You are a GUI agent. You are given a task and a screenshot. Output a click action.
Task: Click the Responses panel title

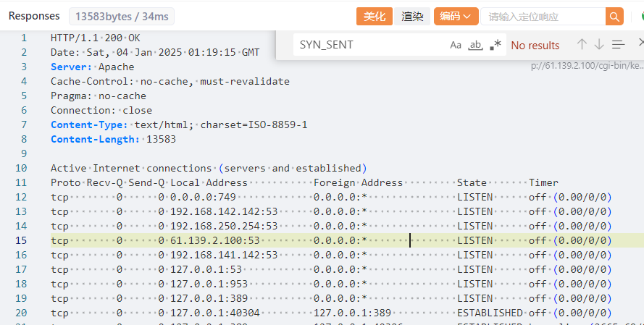34,16
